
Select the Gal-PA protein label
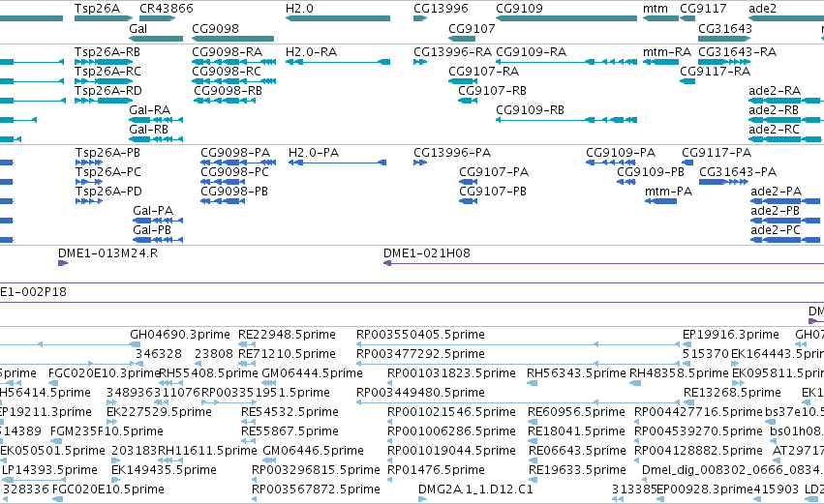153,211
